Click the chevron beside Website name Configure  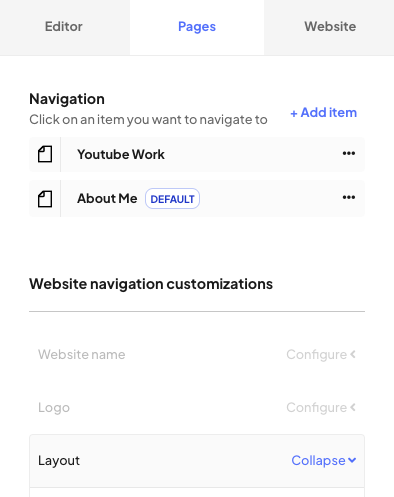click(x=353, y=354)
